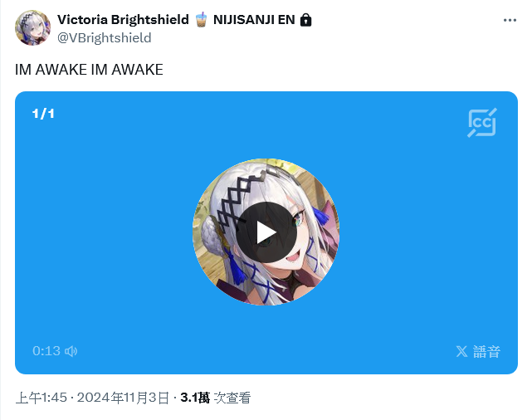The height and width of the screenshot is (420, 532).
Task: Open Victoria Brightshield's small profile avatar
Action: click(32, 27)
